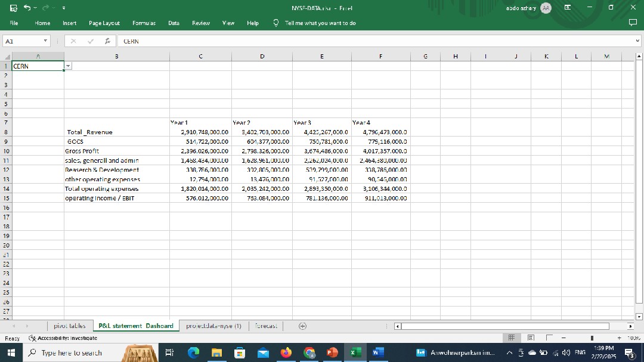Viewport: 644px width, 362px height.
Task: Click the Insert Function fx icon
Action: (107, 42)
